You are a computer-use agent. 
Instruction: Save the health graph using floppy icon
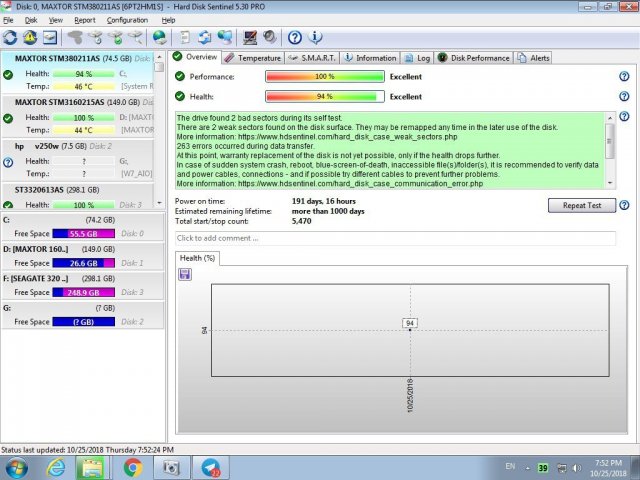(x=185, y=274)
